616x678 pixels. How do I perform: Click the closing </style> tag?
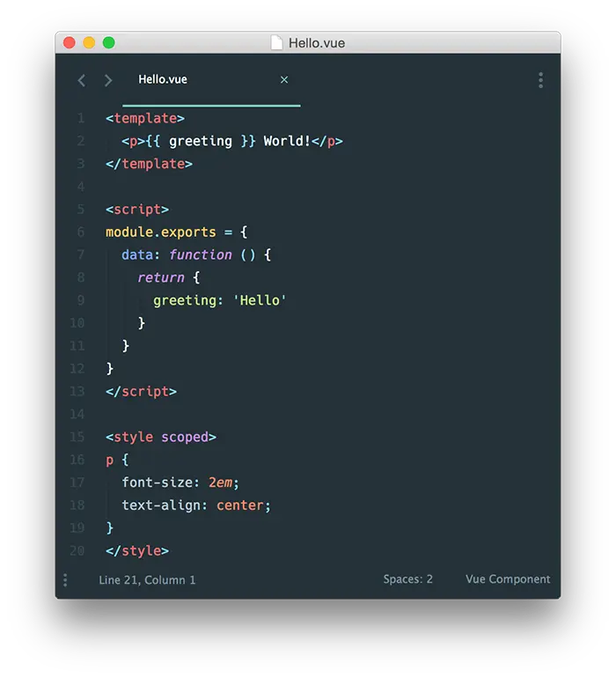point(137,551)
